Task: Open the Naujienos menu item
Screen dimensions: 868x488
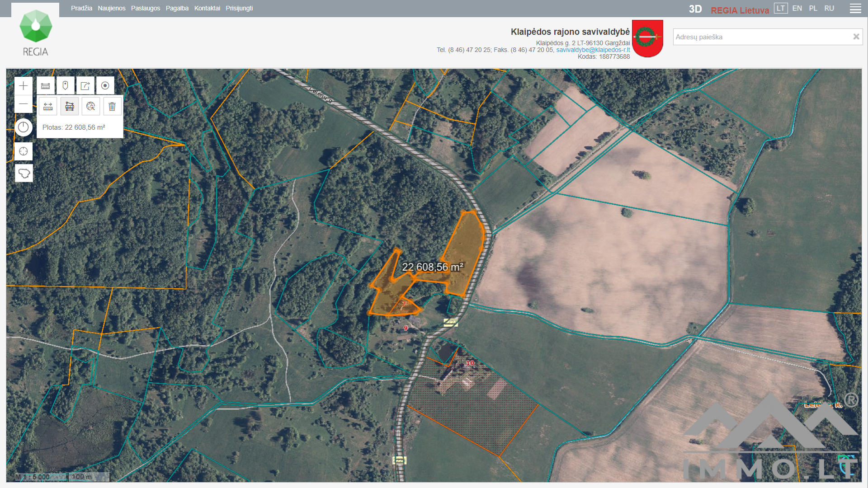Action: point(112,8)
